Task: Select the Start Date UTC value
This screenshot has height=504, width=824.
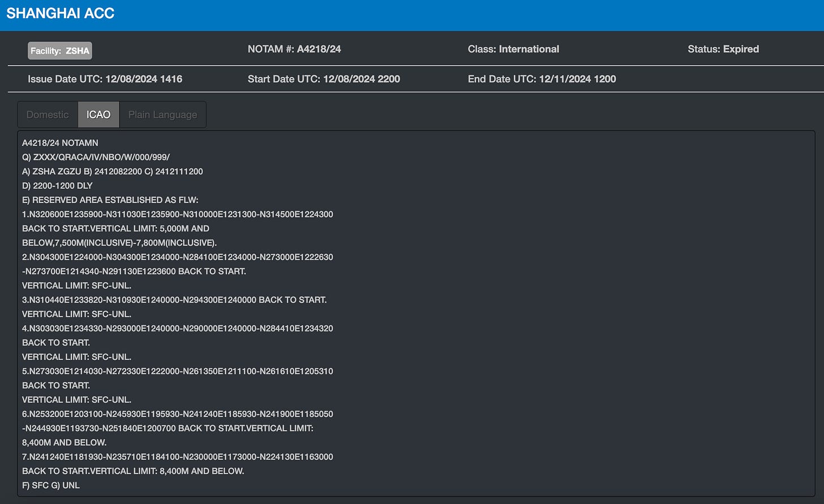Action: coord(362,79)
